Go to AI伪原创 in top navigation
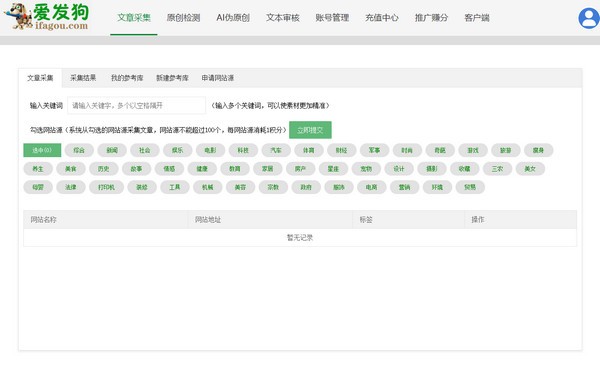Screen dimensions: 600x372 tap(233, 18)
